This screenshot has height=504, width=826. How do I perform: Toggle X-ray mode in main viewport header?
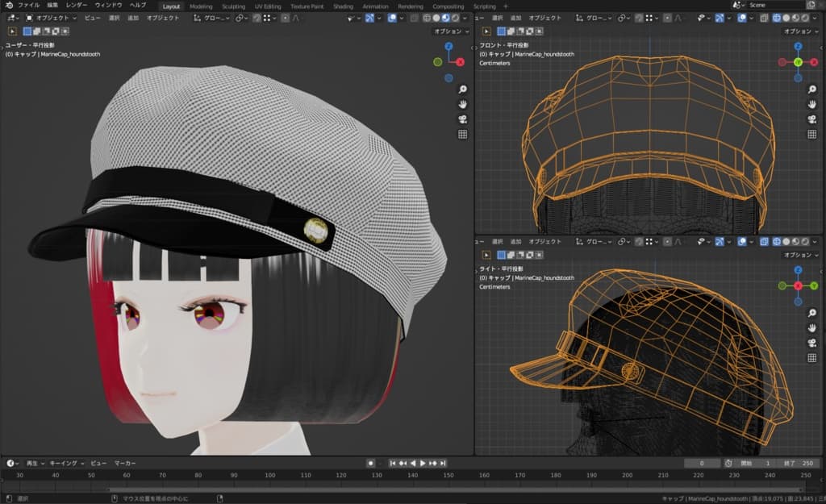click(x=415, y=18)
